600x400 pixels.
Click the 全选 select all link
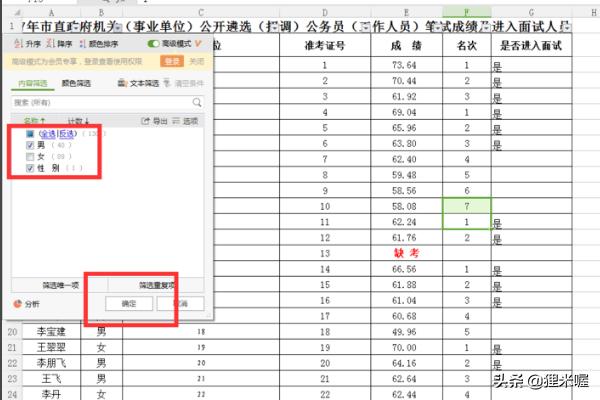tap(48, 134)
